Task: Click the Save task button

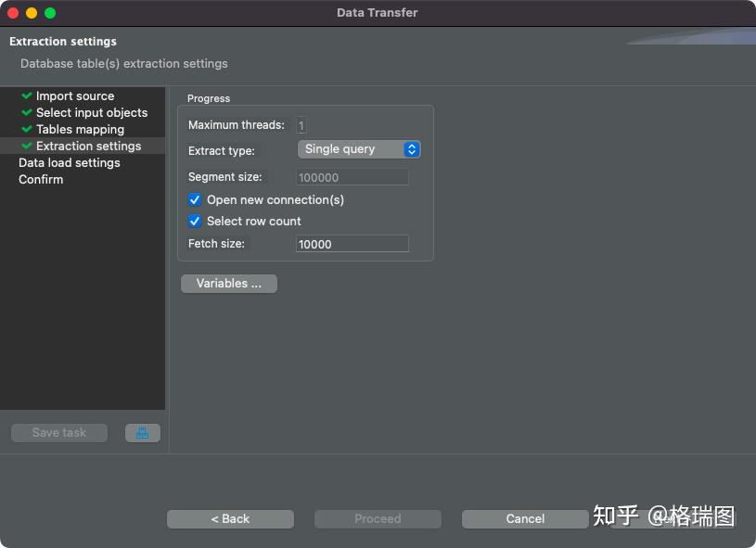Action: 58,432
